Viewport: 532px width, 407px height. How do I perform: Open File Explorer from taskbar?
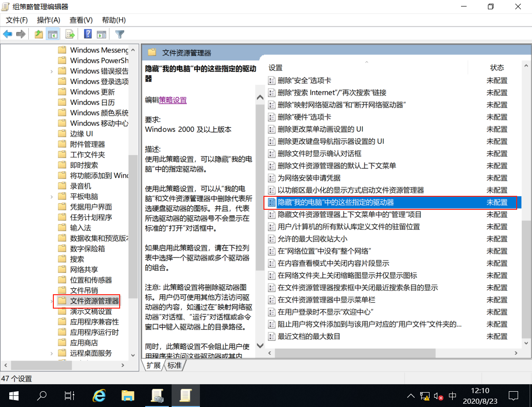128,396
